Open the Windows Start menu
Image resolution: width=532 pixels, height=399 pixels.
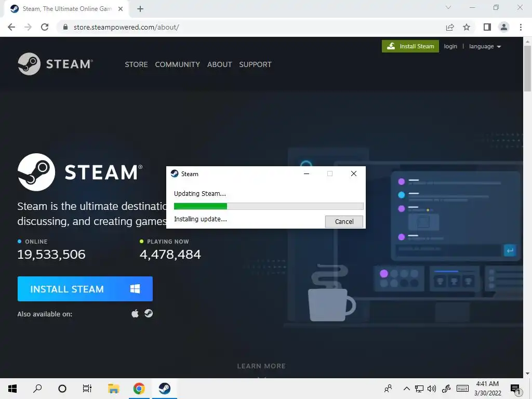coord(12,389)
